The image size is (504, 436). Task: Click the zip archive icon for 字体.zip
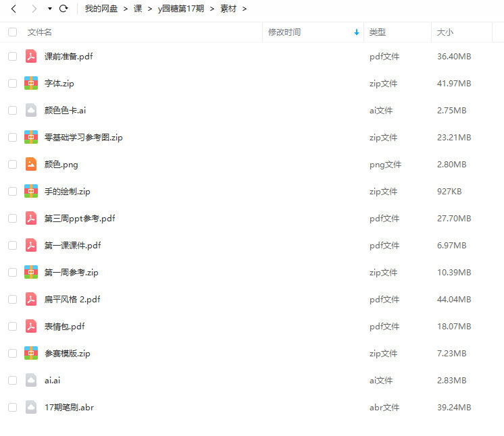click(31, 83)
